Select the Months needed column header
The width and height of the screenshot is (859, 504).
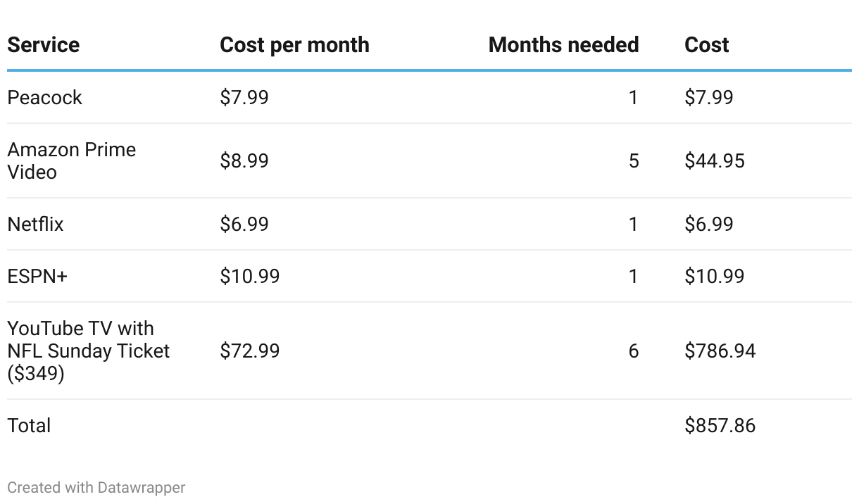(x=563, y=45)
